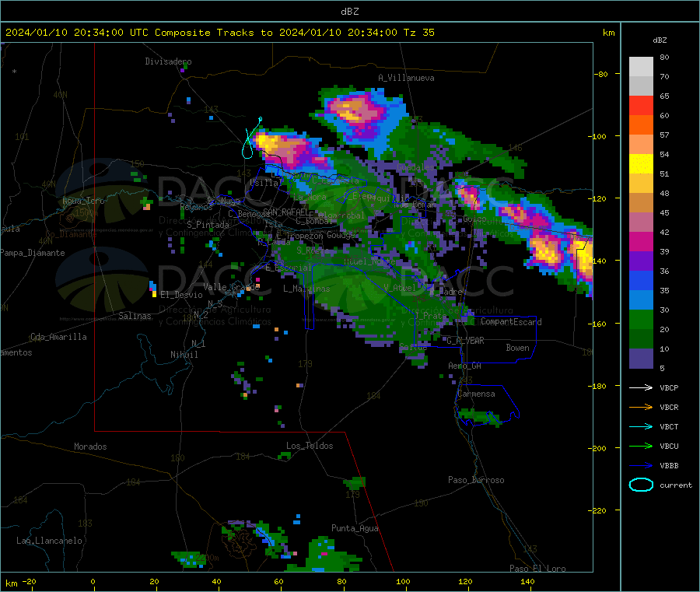700x592 pixels.
Task: Click the cyan VBCT arrow legend icon
Action: point(641,426)
